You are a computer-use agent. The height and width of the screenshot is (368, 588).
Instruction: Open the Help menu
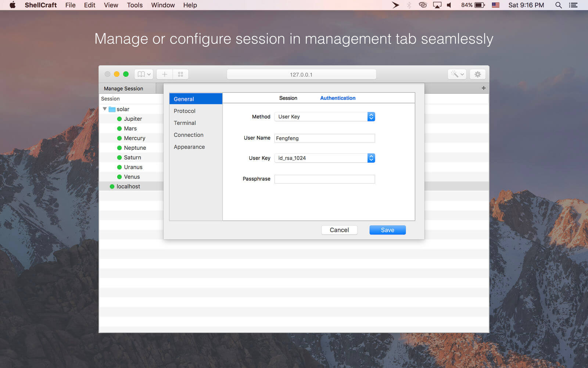(190, 5)
